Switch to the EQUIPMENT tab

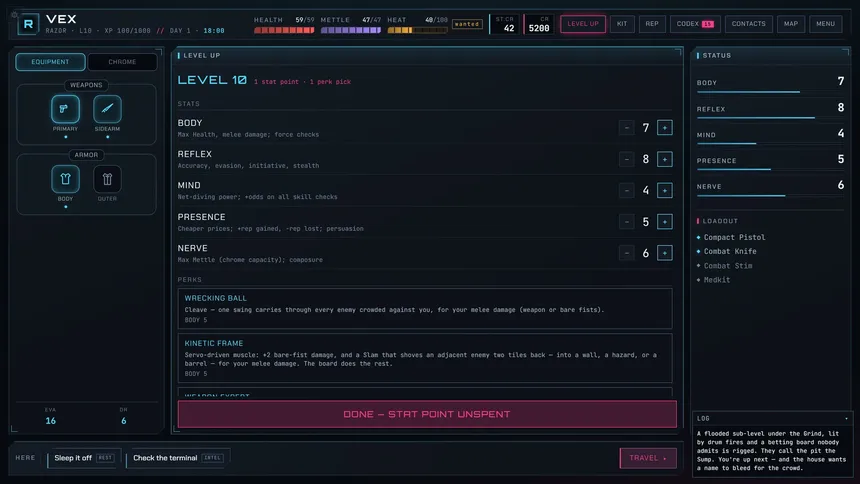[50, 62]
